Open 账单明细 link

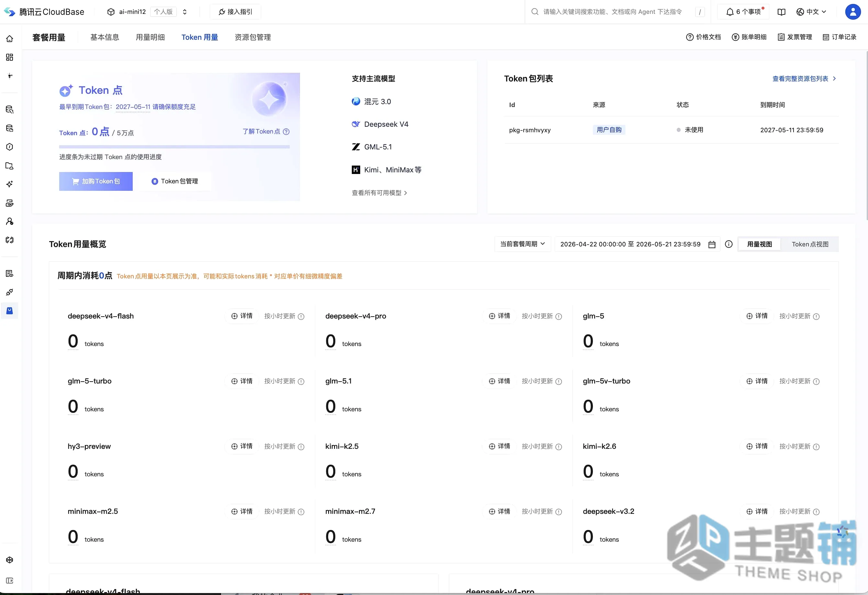[x=749, y=37]
